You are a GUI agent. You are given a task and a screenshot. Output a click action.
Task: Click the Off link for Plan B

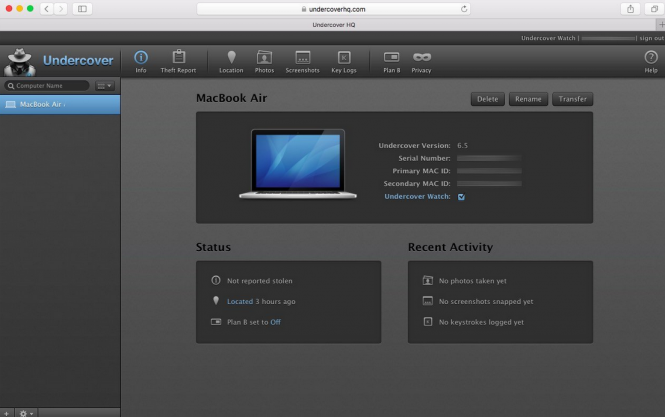tap(276, 322)
